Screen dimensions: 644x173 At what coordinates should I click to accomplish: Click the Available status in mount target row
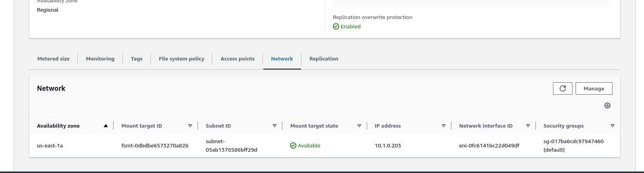coord(309,146)
